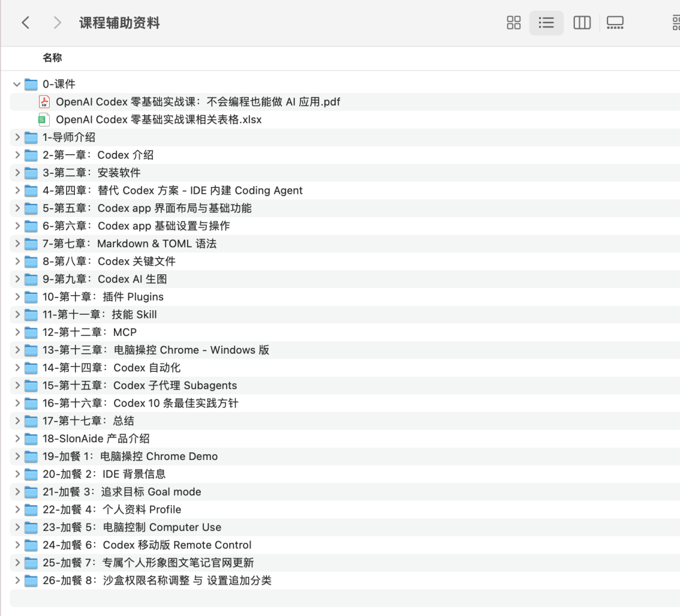The image size is (680, 616).
Task: Select row text '17-第十七章：总结'
Action: 89,421
